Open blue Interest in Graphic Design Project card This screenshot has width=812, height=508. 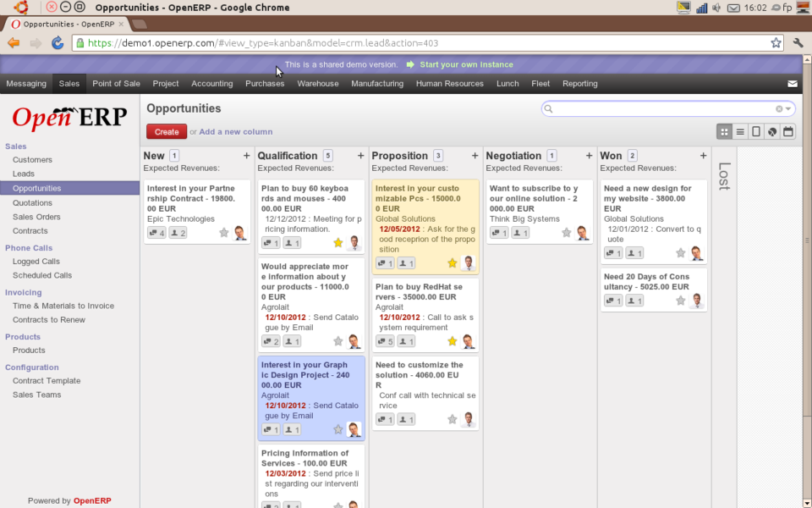(x=311, y=398)
